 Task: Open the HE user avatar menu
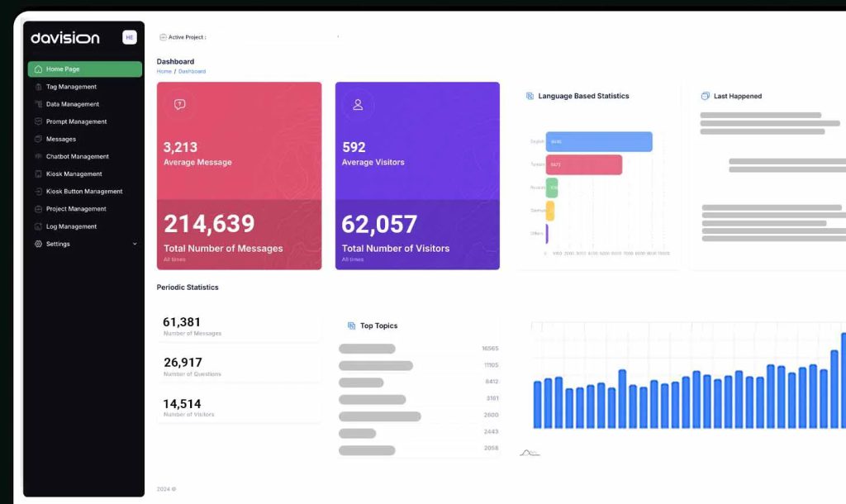(130, 37)
